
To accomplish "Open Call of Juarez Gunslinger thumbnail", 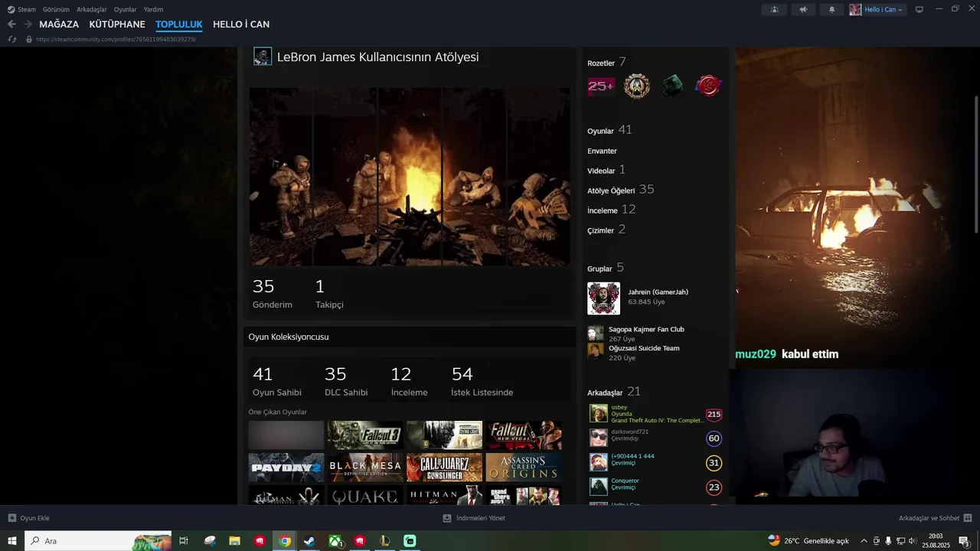I will 444,467.
